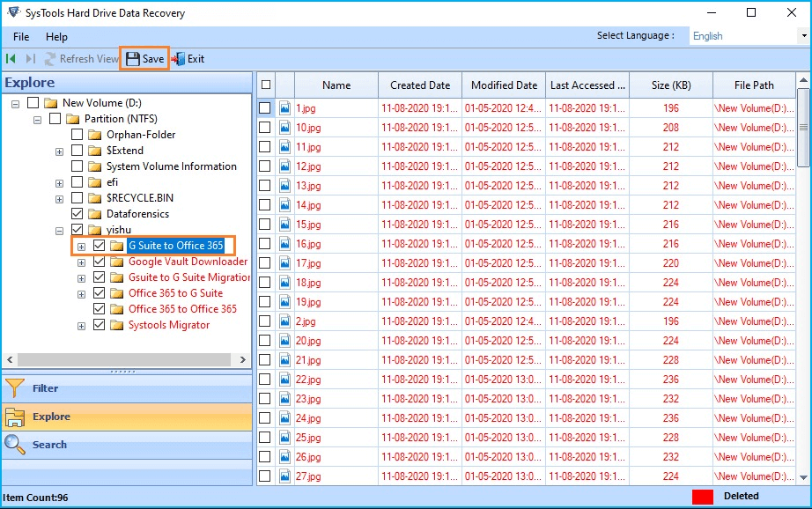Select Office 365 to G Suite folder
The height and width of the screenshot is (509, 812).
(175, 293)
